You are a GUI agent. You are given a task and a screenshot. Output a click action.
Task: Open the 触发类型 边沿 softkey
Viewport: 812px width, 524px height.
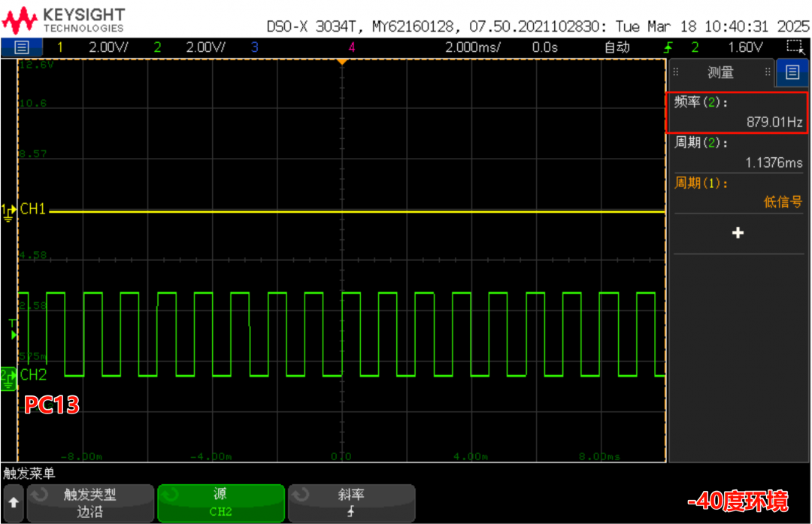tap(90, 503)
